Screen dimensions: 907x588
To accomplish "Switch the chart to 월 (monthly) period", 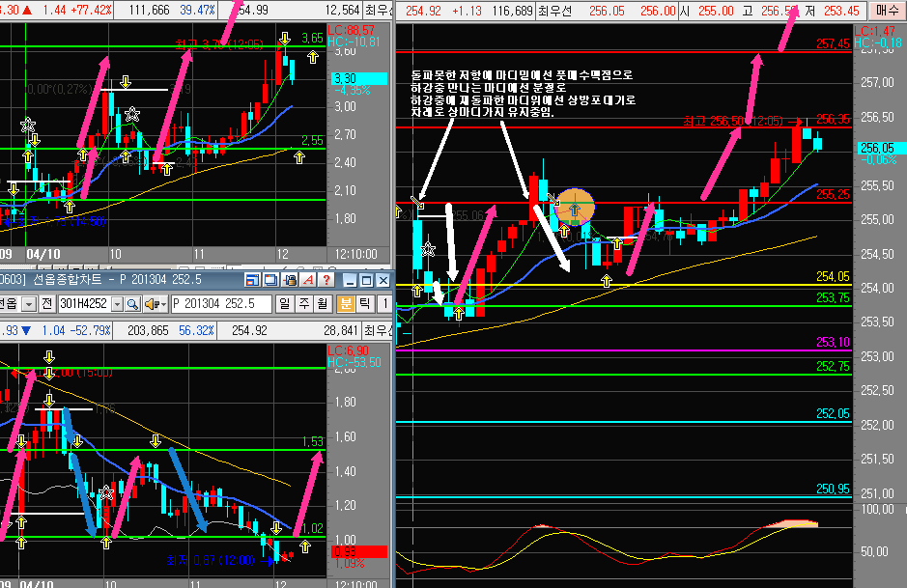I will 324,303.
